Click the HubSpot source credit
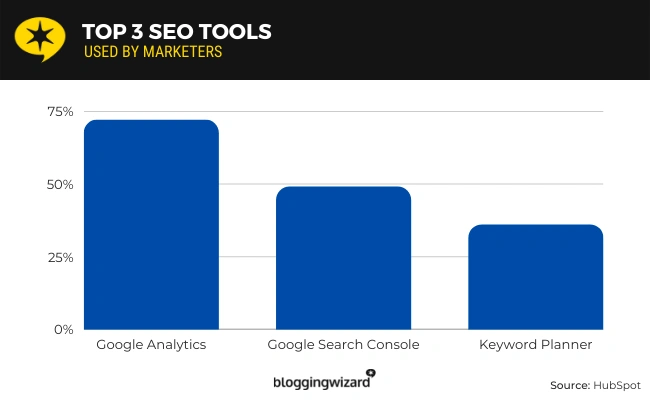Viewport: 650px width, 400px height. [595, 385]
